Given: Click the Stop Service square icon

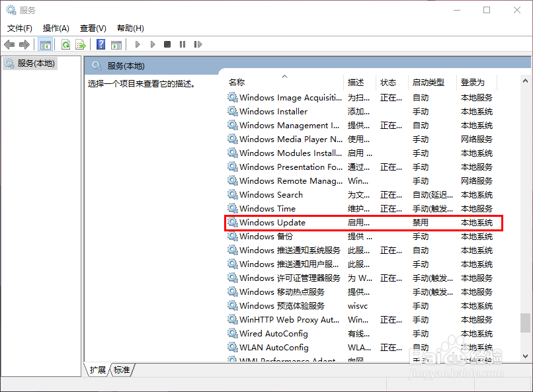Looking at the screenshot, I should click(167, 44).
